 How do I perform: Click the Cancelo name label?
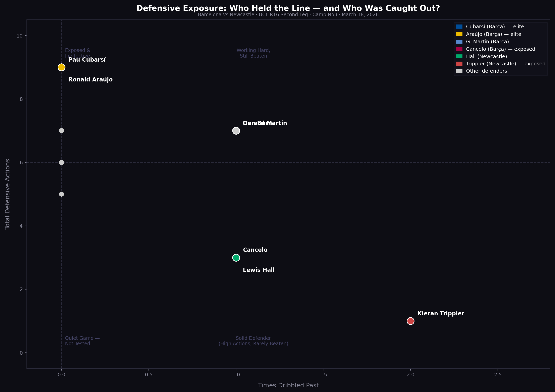(x=255, y=250)
